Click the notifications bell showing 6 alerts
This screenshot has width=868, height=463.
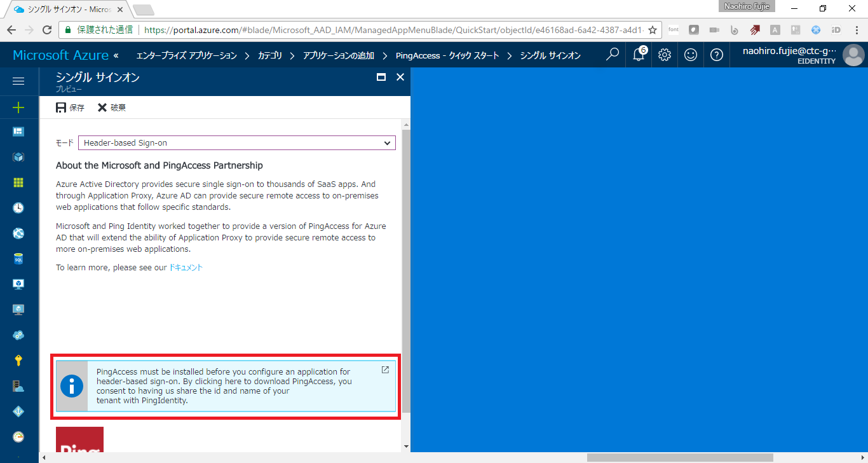click(x=638, y=55)
